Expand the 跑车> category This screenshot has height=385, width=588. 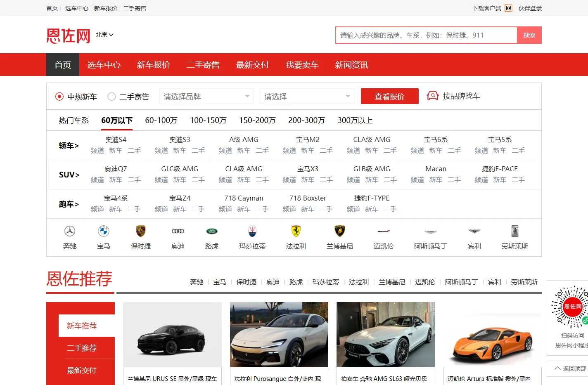[x=69, y=204]
